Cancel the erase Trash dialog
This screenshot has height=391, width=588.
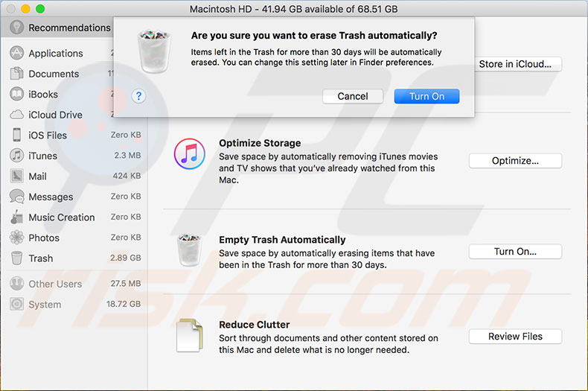click(x=353, y=96)
